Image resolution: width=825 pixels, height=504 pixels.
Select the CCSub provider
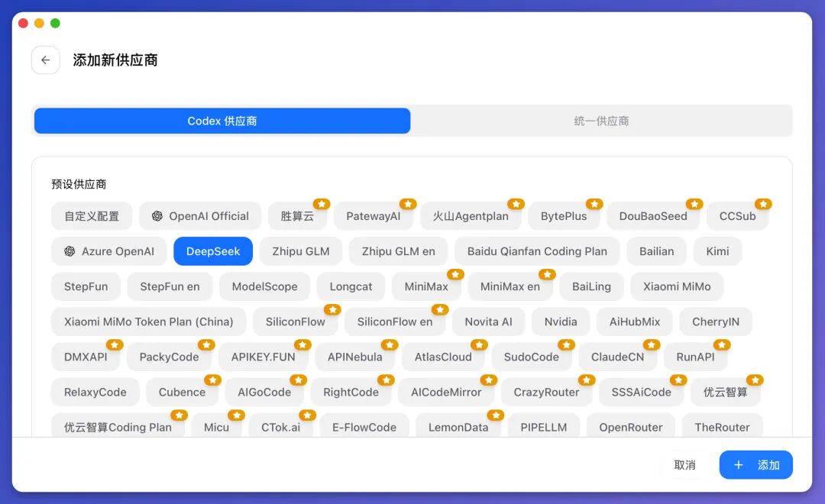[x=738, y=216]
